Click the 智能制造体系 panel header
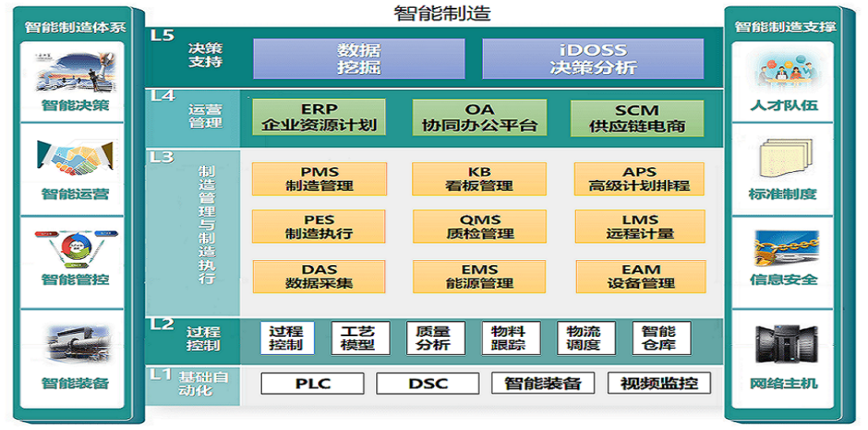868x430 pixels. pos(75,28)
